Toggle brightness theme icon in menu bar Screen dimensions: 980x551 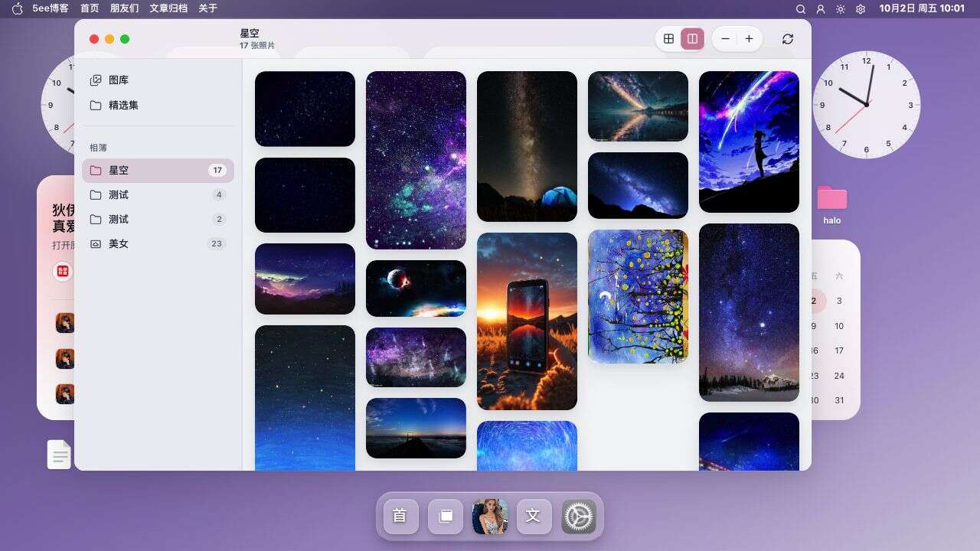(841, 9)
